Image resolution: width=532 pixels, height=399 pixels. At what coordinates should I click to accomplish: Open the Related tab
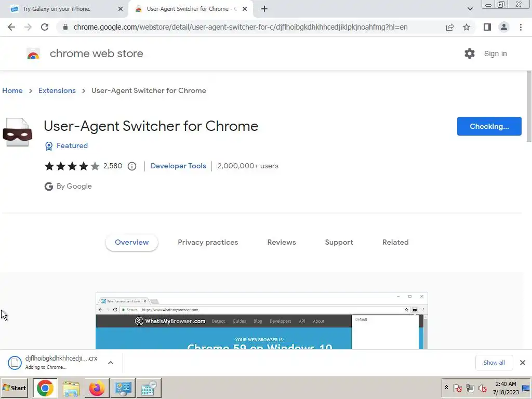pyautogui.click(x=395, y=242)
